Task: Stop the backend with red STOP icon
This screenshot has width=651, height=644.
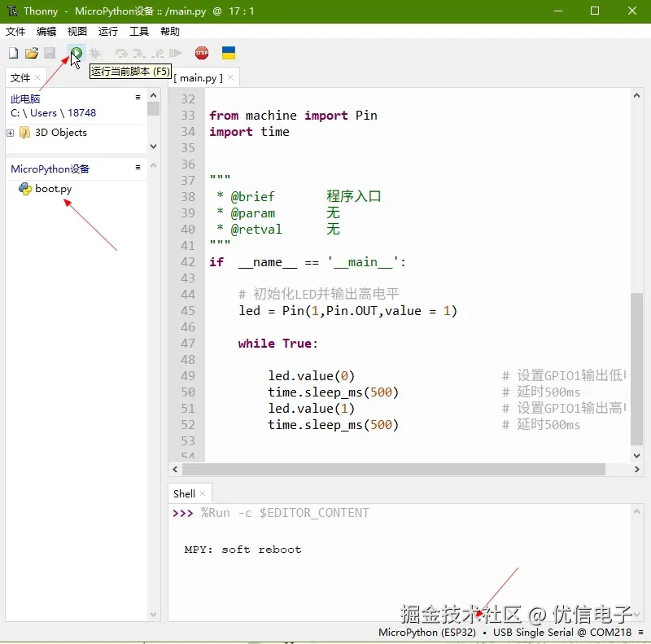Action: click(x=202, y=53)
